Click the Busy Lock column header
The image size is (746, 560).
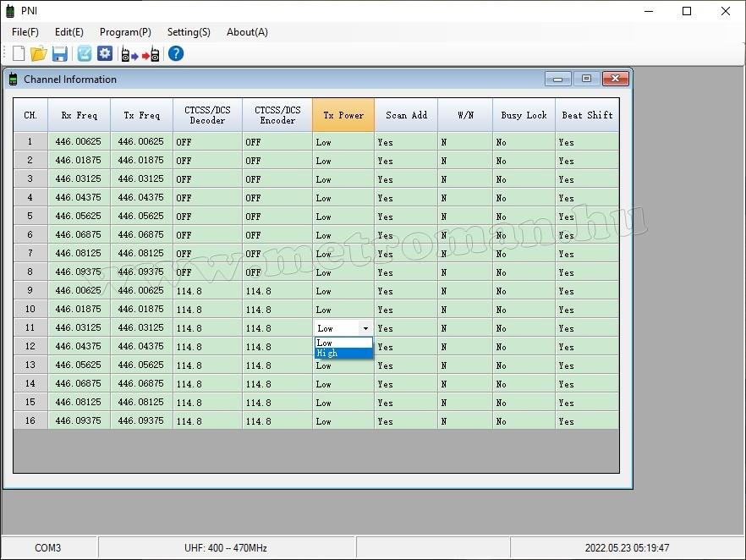[524, 115]
